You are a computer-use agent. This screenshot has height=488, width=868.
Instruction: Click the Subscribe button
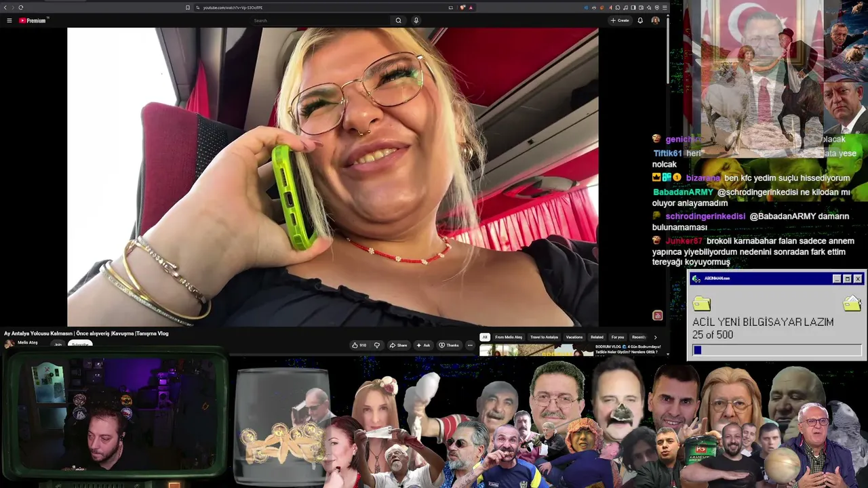pos(80,344)
